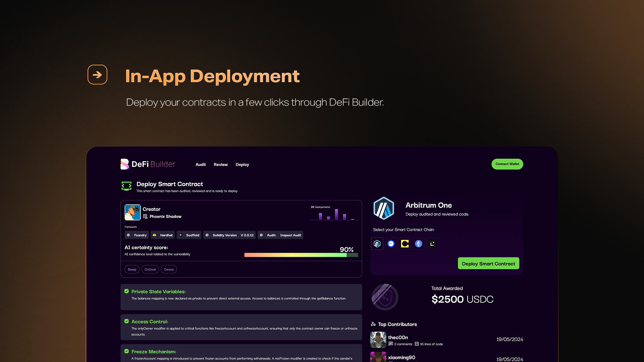The height and width of the screenshot is (362, 644).
Task: Click the orange arrow box icon
Action: [x=97, y=74]
